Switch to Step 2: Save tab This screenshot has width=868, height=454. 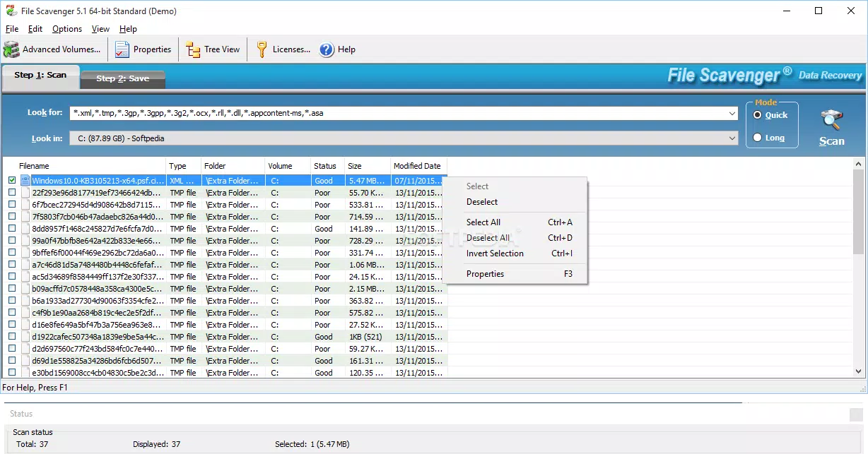[122, 78]
